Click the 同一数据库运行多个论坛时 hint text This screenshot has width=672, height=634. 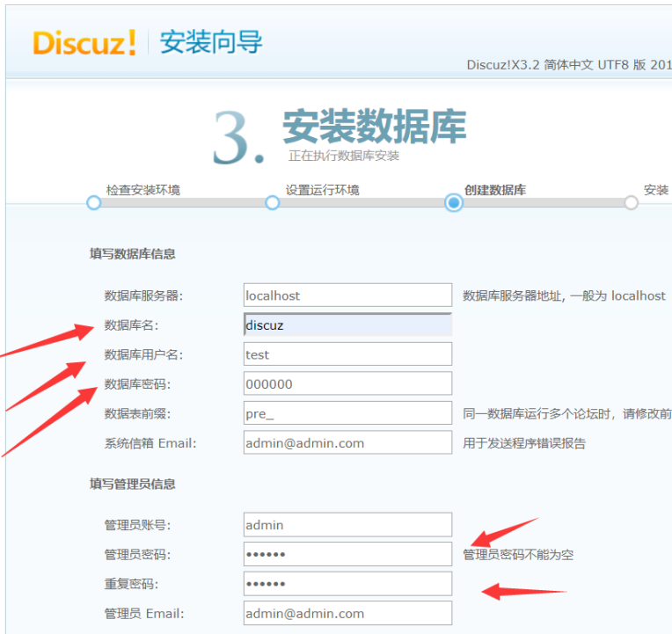pyautogui.click(x=567, y=414)
